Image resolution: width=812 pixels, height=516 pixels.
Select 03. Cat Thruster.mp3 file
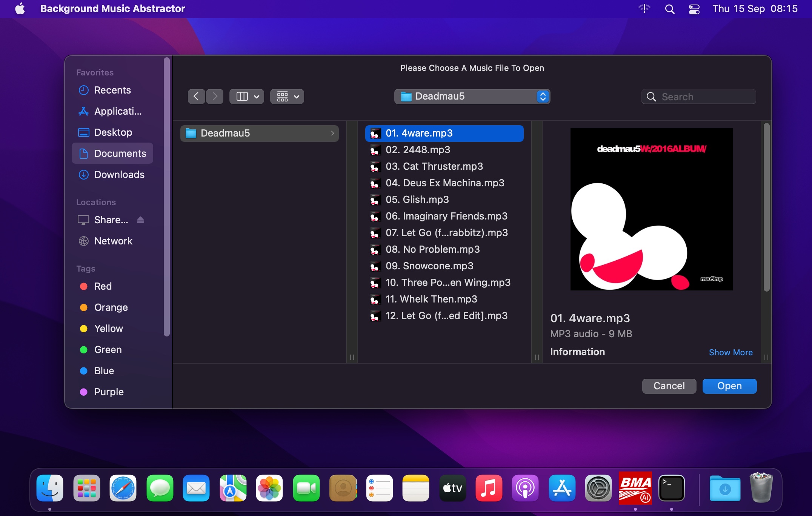tap(444, 166)
